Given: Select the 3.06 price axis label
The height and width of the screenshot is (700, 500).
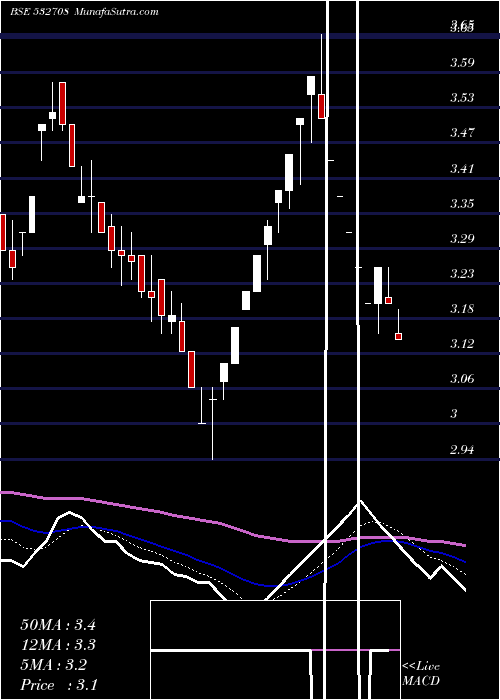Looking at the screenshot, I should 462,379.
